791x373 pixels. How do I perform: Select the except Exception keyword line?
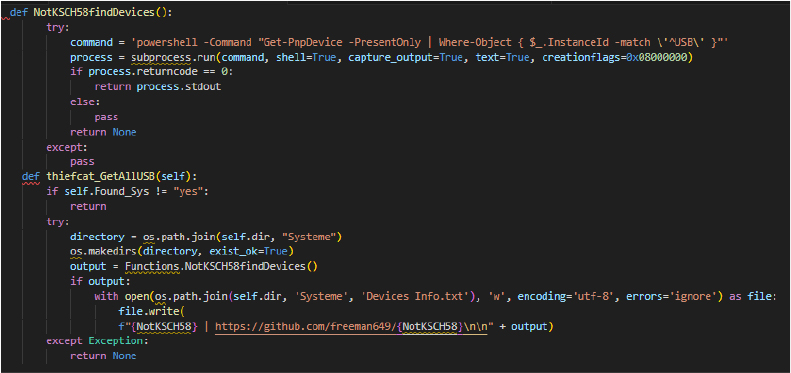coord(98,341)
